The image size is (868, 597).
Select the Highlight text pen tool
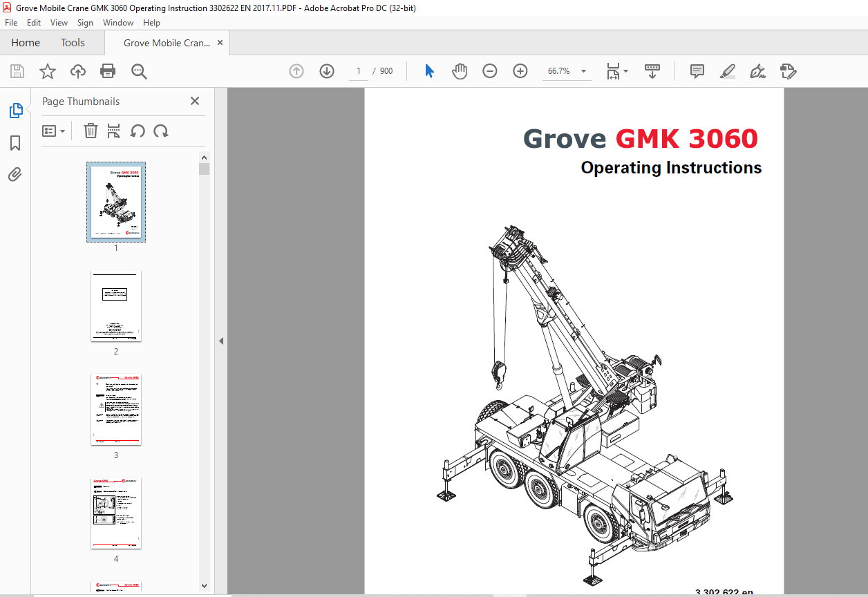(x=727, y=71)
